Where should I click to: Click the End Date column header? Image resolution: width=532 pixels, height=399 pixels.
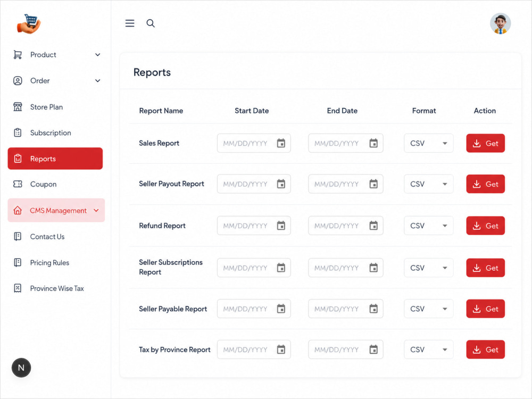(x=342, y=111)
